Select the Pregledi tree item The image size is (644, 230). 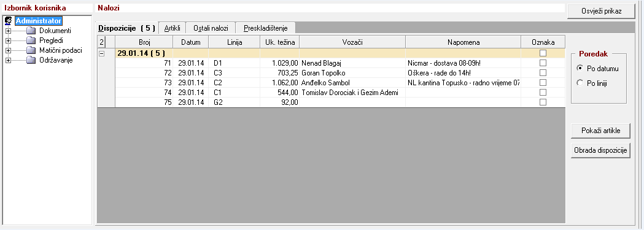(x=52, y=40)
